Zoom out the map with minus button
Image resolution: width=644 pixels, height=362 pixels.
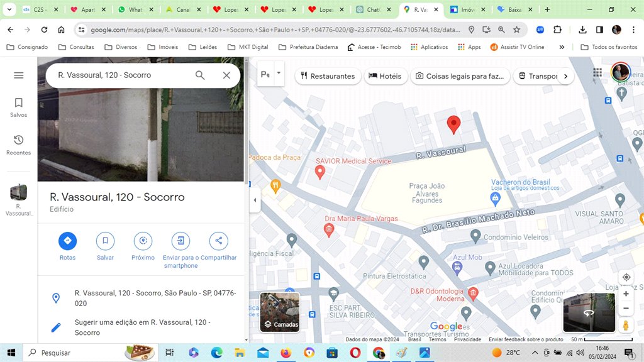626,308
